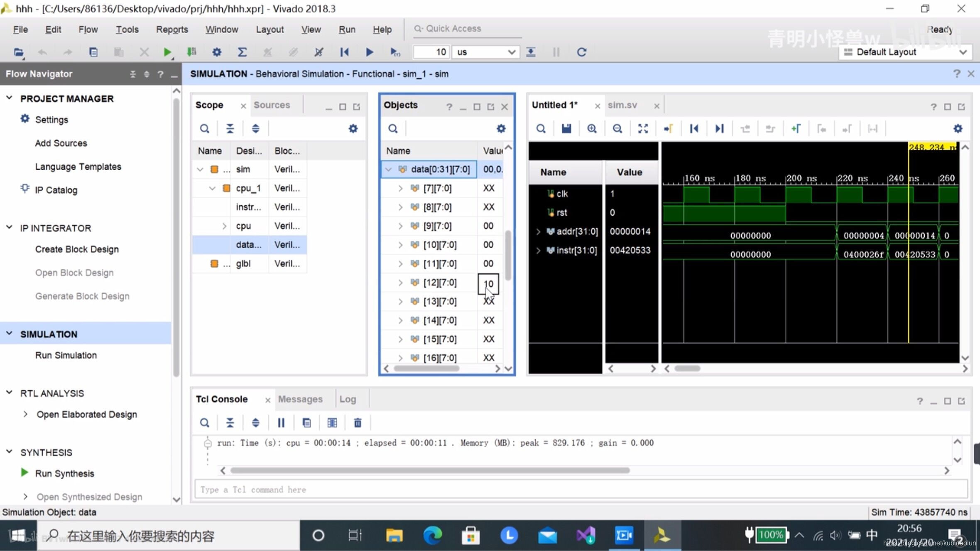The width and height of the screenshot is (980, 551).
Task: Open waveform viewer settings gear
Action: click(x=958, y=129)
